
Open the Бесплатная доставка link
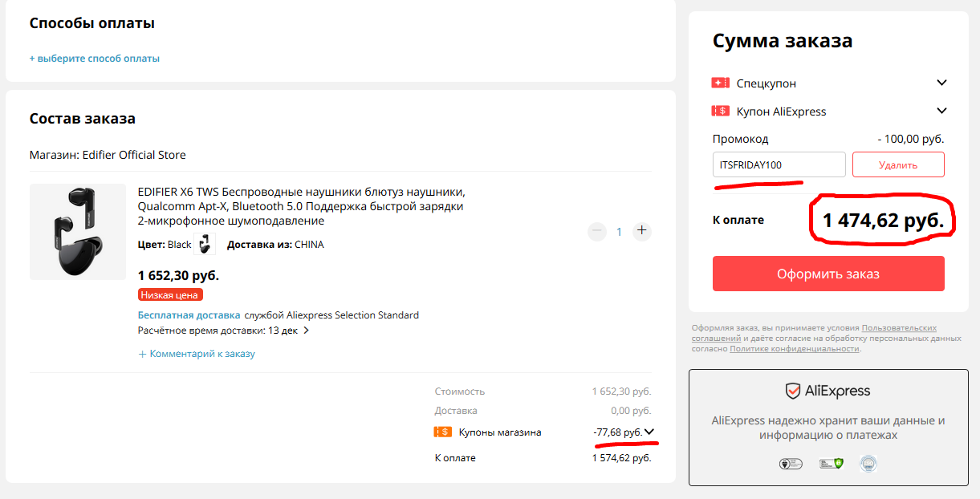tap(189, 315)
